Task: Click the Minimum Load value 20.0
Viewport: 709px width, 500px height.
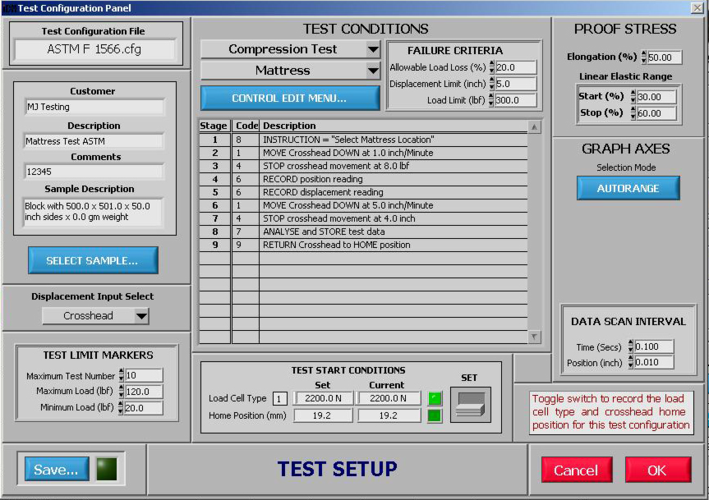Action: tap(143, 408)
